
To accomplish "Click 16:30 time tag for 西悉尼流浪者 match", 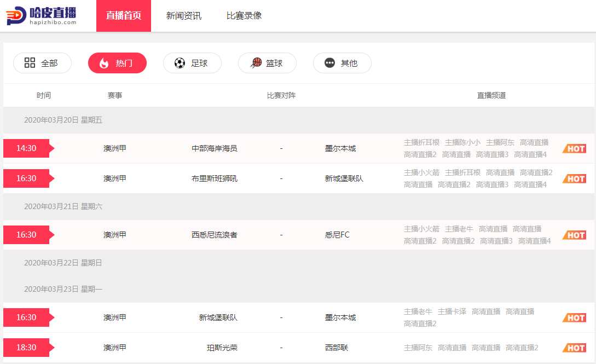I will click(29, 235).
